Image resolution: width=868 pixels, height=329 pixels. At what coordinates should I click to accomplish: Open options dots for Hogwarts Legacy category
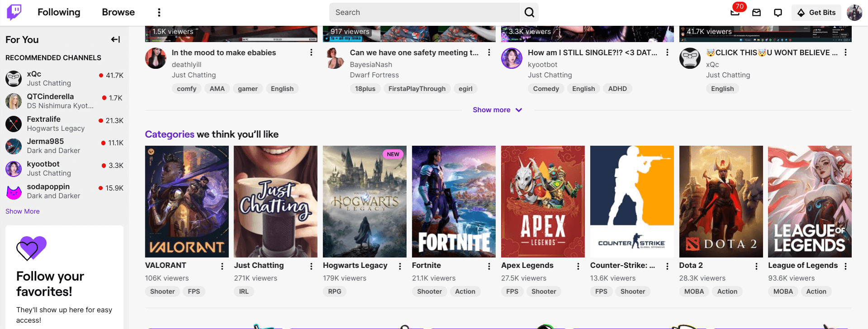[x=400, y=266]
